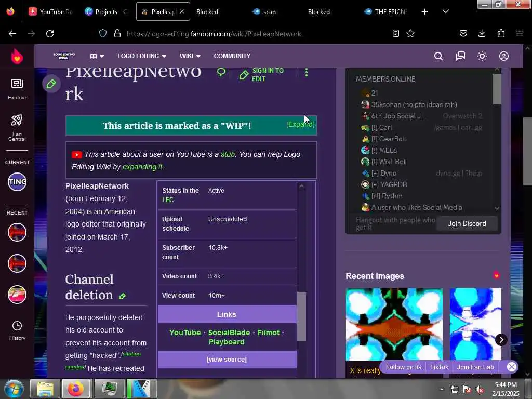Open Windows Explorer from taskbar
This screenshot has height=399, width=532.
coord(45,389)
